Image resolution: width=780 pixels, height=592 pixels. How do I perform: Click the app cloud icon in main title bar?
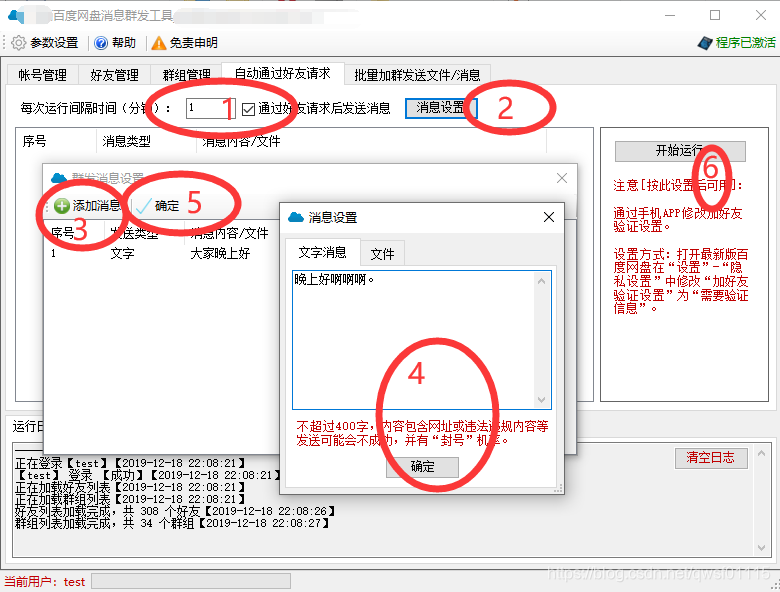pyautogui.click(x=16, y=16)
